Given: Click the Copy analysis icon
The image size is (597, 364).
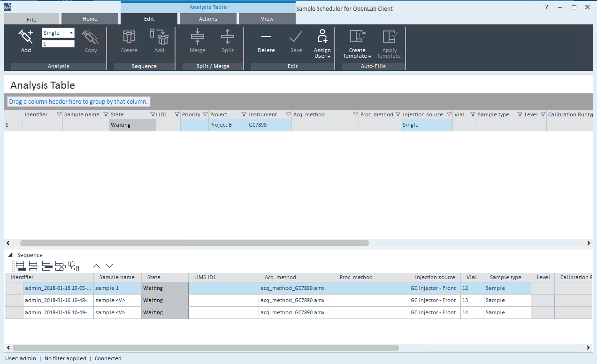Looking at the screenshot, I should pyautogui.click(x=91, y=40).
